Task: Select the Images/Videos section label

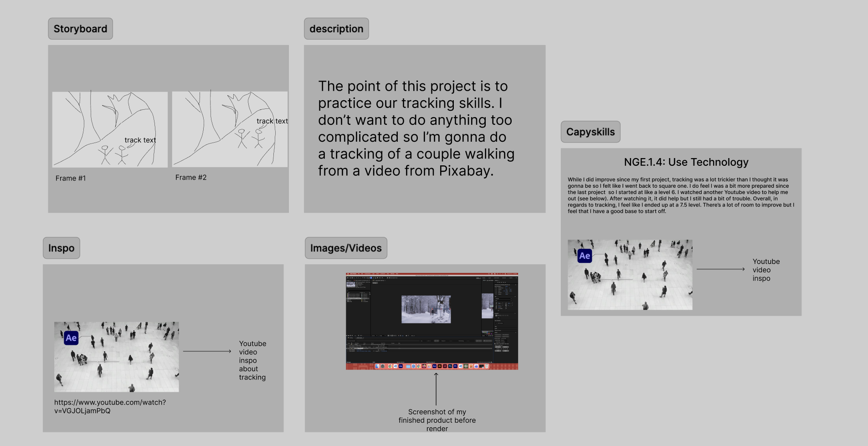Action: click(346, 248)
